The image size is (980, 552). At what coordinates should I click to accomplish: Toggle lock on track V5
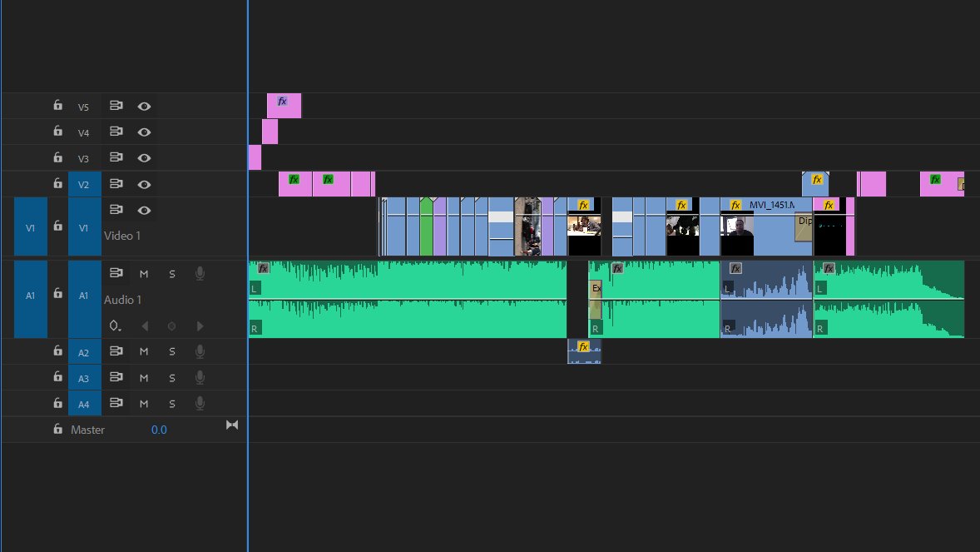(x=57, y=106)
